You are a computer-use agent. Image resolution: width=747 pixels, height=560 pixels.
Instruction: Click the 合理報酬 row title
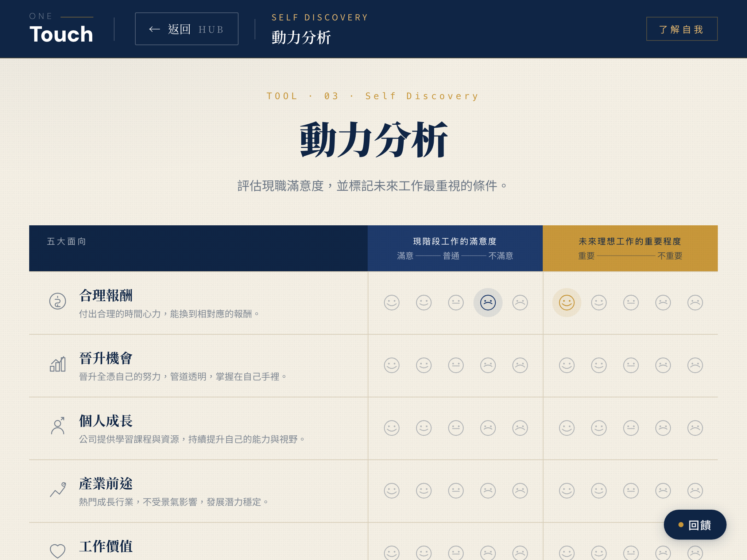pos(106,296)
